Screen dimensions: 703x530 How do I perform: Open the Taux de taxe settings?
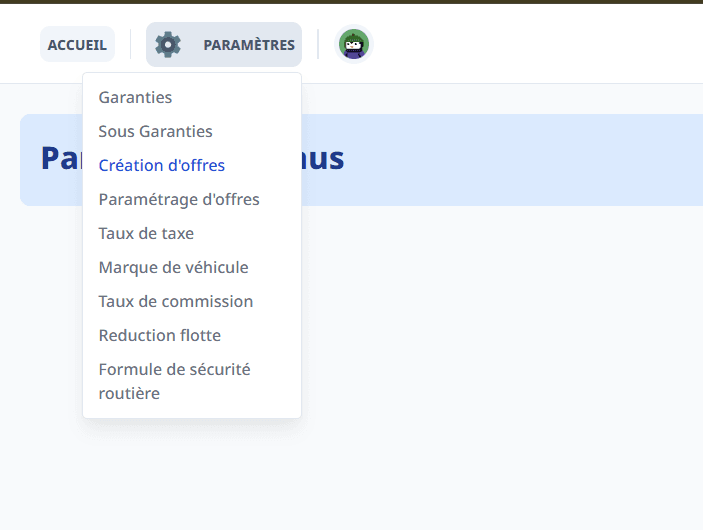pos(146,233)
